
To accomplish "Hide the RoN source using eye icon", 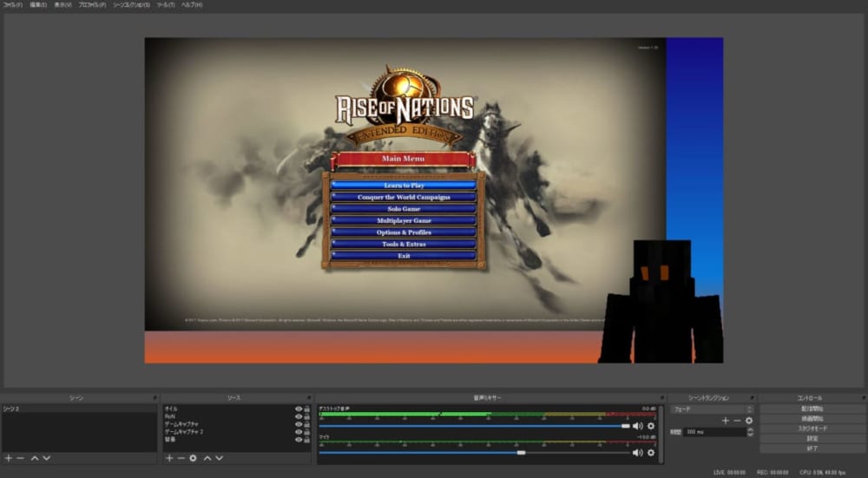I will [x=299, y=416].
